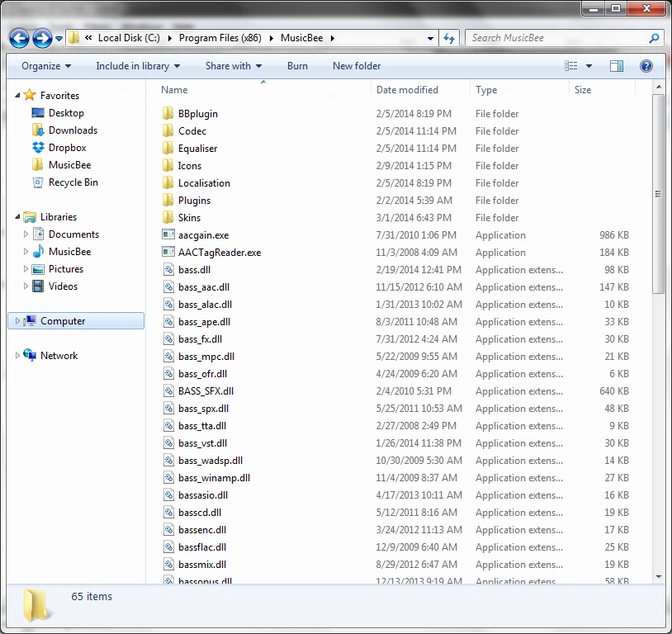Screen dimensions: 672x634
Task: Show the preview pane icon
Action: (616, 65)
